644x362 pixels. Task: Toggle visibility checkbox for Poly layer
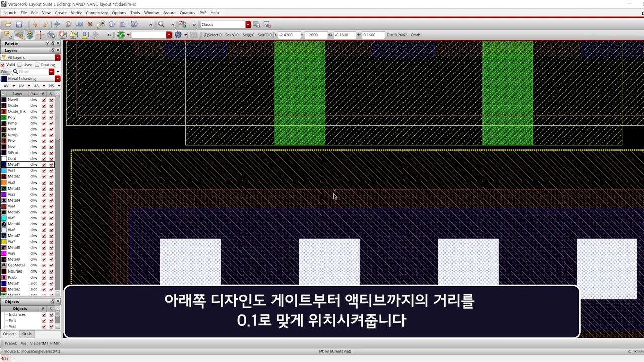click(44, 117)
